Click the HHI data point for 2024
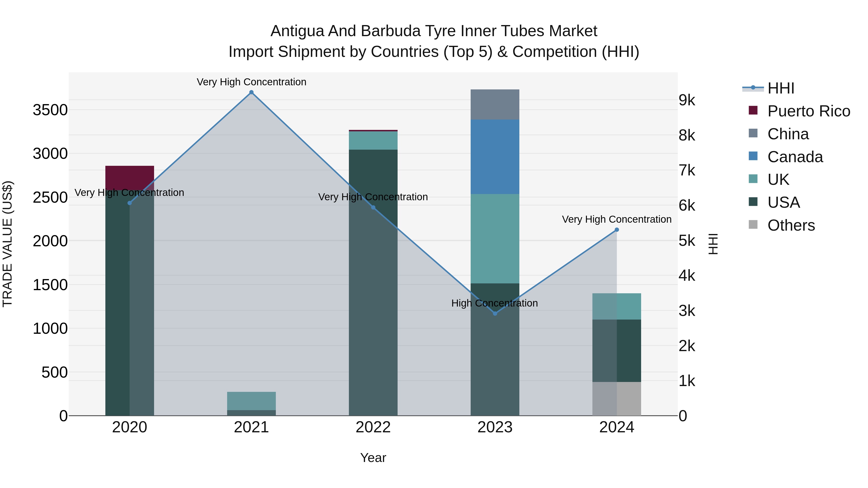Image resolution: width=868 pixels, height=488 pixels. pyautogui.click(x=617, y=230)
